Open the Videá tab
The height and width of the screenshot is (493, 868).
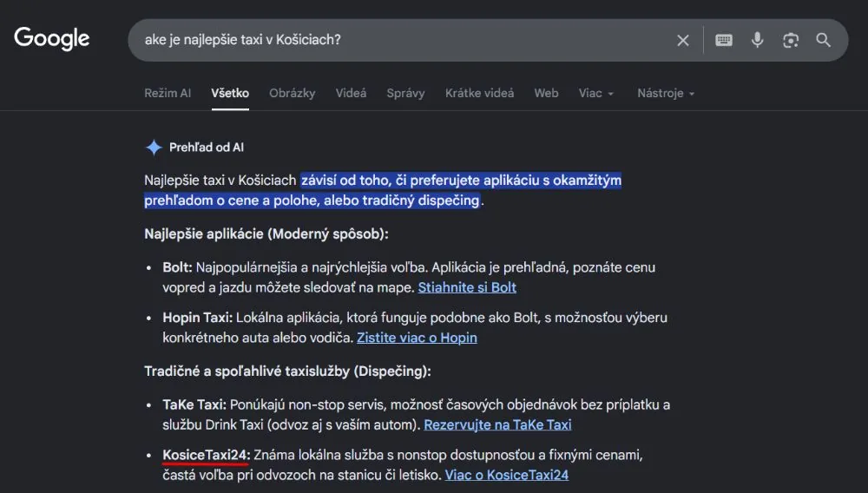[351, 93]
